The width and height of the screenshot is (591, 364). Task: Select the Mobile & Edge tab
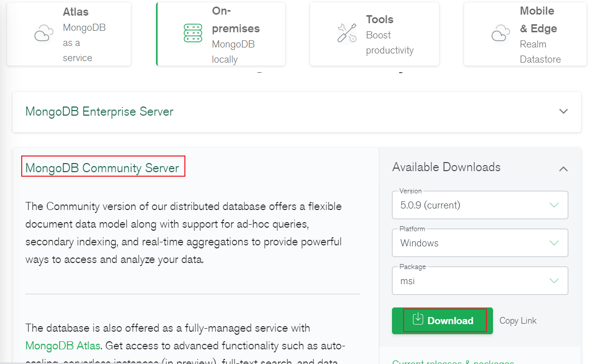[x=525, y=34]
